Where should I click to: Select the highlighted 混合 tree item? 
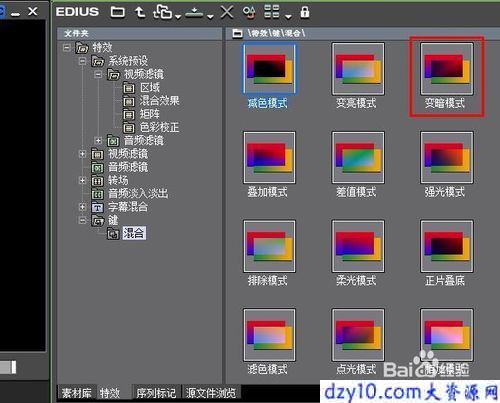[x=134, y=233]
